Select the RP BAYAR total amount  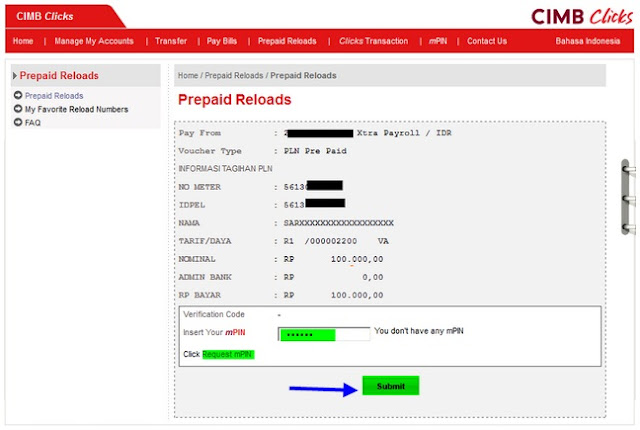(x=357, y=295)
